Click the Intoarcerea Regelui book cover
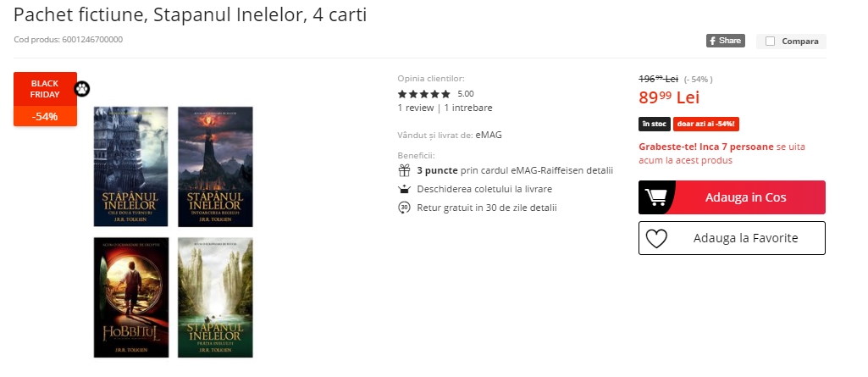 pyautogui.click(x=215, y=167)
